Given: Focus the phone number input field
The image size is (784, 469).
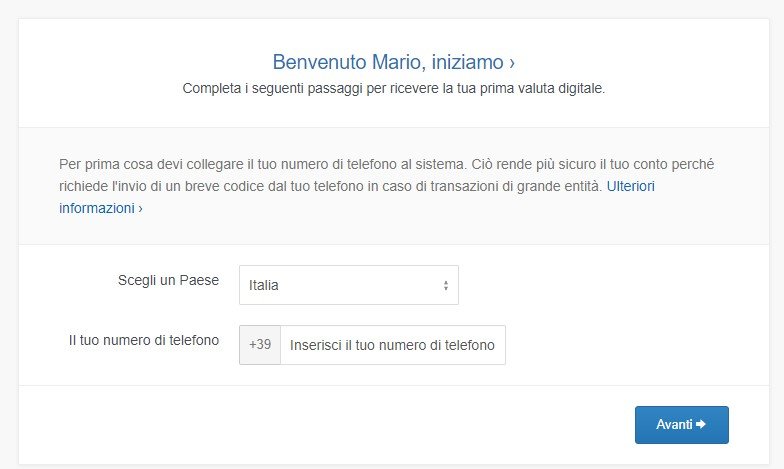Looking at the screenshot, I should tap(392, 345).
